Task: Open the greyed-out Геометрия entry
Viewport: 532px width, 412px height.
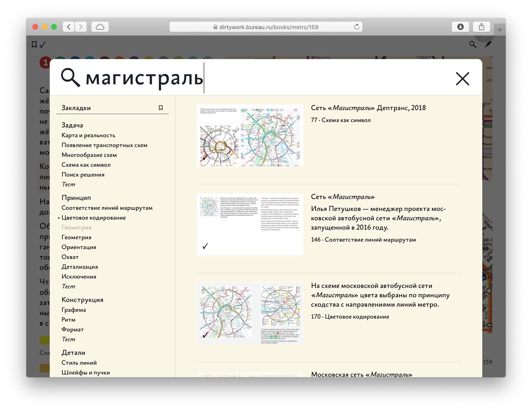Action: coord(76,228)
